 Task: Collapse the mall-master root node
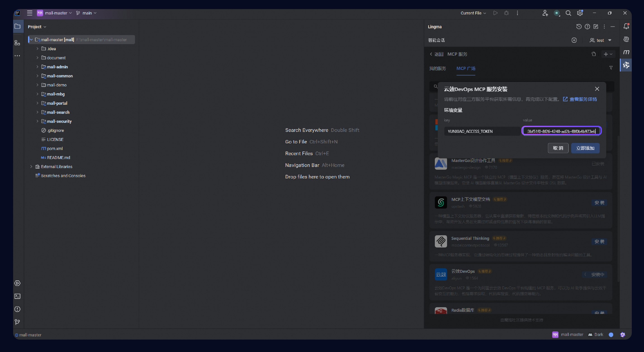pyautogui.click(x=31, y=40)
